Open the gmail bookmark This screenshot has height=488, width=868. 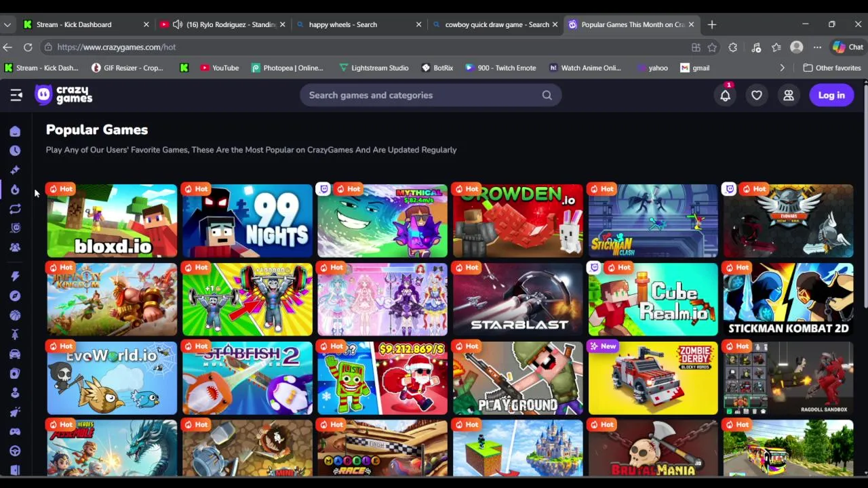coord(695,68)
